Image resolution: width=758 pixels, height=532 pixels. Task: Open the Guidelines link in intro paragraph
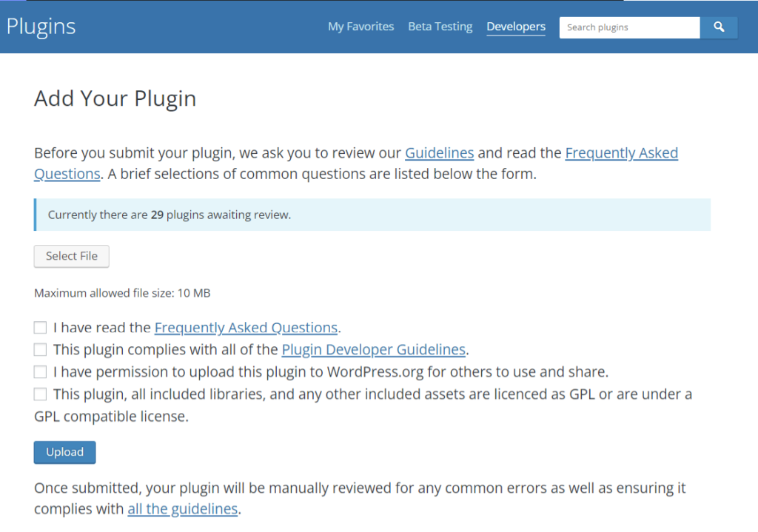point(439,152)
